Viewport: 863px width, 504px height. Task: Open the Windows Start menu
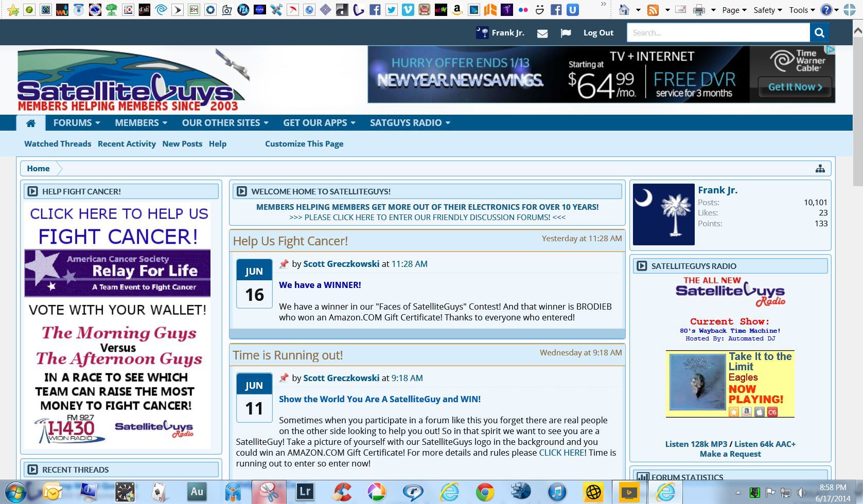[15, 492]
